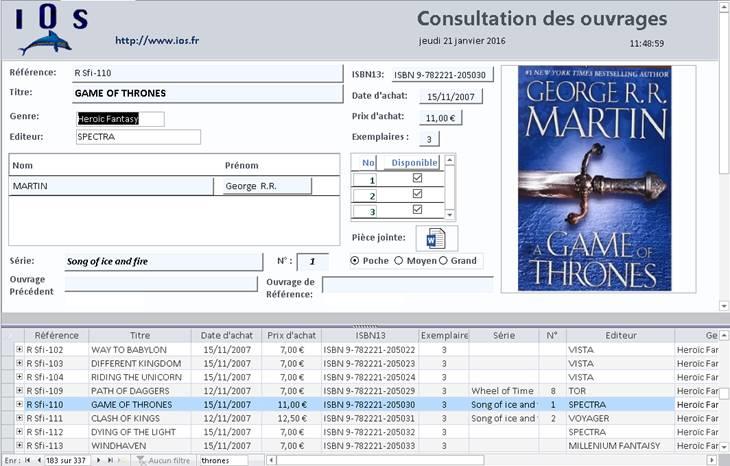Toggle Disponible checkbox for copy 2
730x466 pixels.
coord(418,194)
